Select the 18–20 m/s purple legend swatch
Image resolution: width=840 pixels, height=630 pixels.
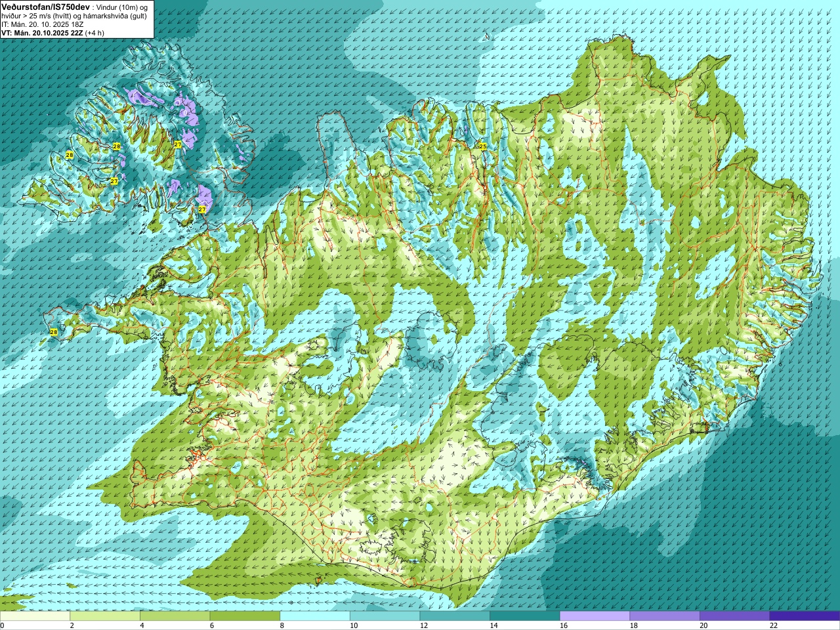[x=665, y=616]
